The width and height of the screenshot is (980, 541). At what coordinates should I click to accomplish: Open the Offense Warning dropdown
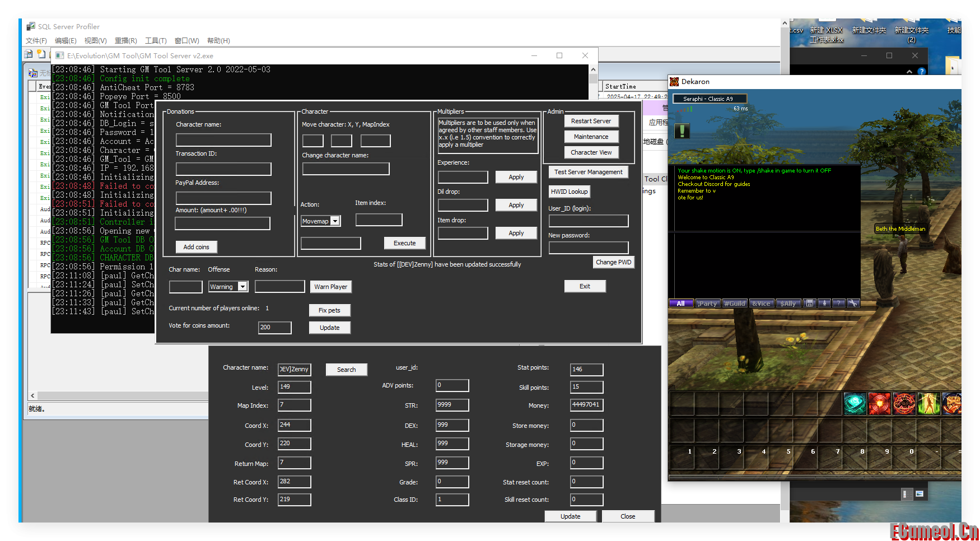242,287
